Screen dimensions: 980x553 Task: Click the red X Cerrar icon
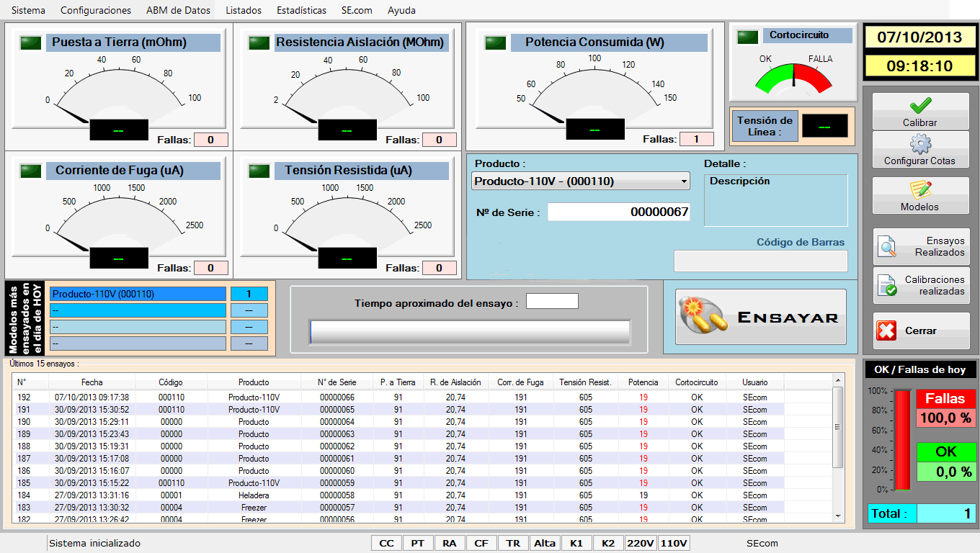[886, 331]
